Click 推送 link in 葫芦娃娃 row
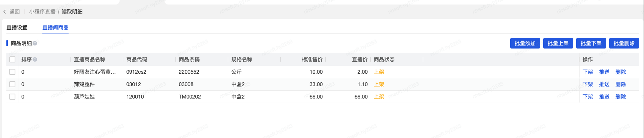644x138 pixels. pos(604,97)
